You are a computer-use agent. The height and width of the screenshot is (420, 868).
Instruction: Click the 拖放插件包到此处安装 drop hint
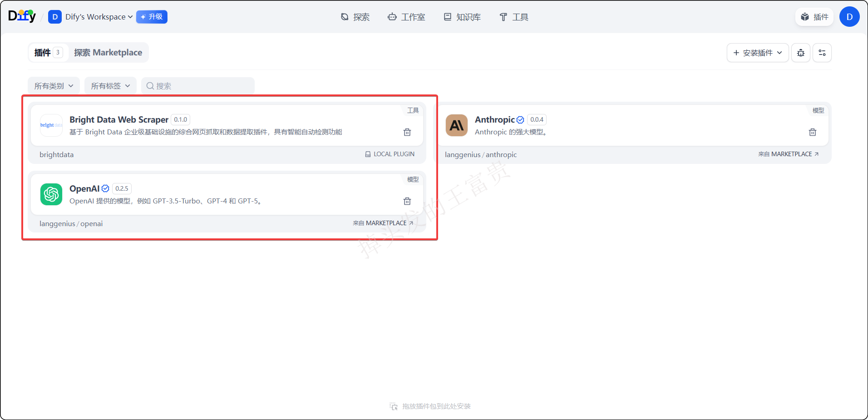(x=430, y=406)
